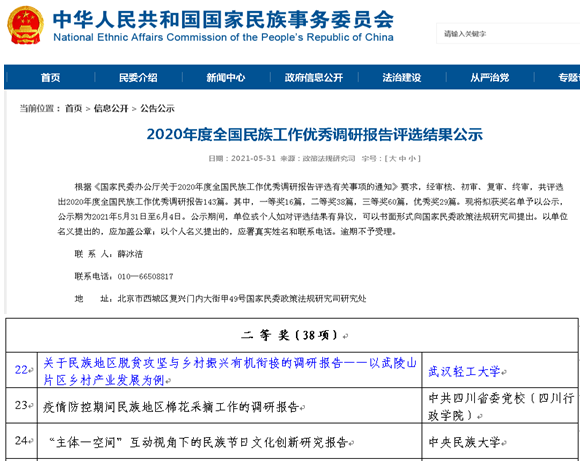Click 首页 breadcrumb link
Image resolution: width=583 pixels, height=461 pixels.
click(x=73, y=109)
